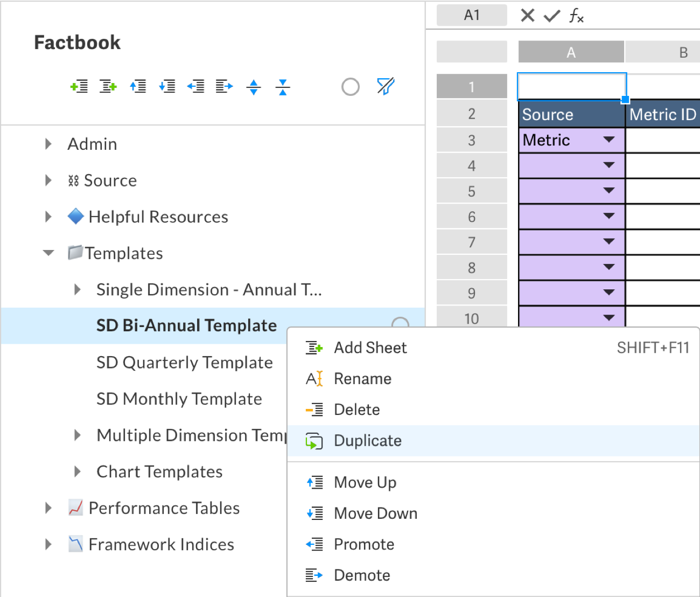Screen dimensions: 700x597
Task: Expand the Source section
Action: [48, 180]
